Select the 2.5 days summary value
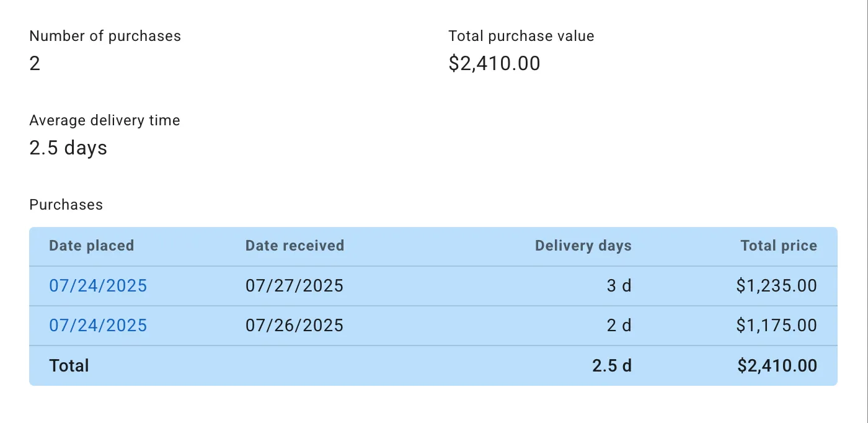868x423 pixels. pyautogui.click(x=68, y=148)
